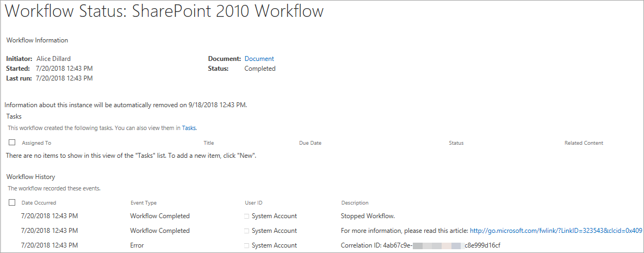The height and width of the screenshot is (253, 644).
Task: Select System Account in Stopped Workflow row
Action: 274,215
